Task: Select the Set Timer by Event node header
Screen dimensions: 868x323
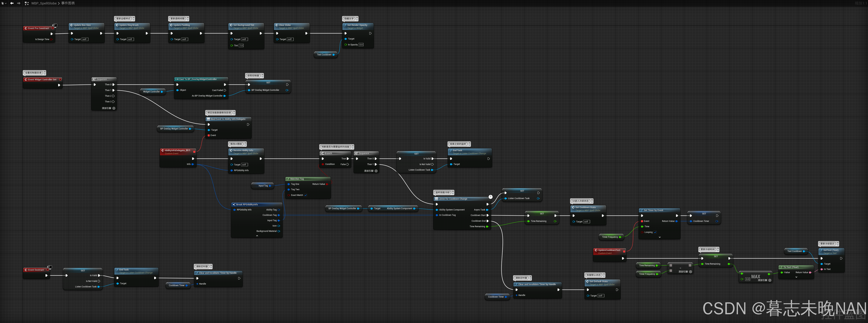Action: [659, 210]
